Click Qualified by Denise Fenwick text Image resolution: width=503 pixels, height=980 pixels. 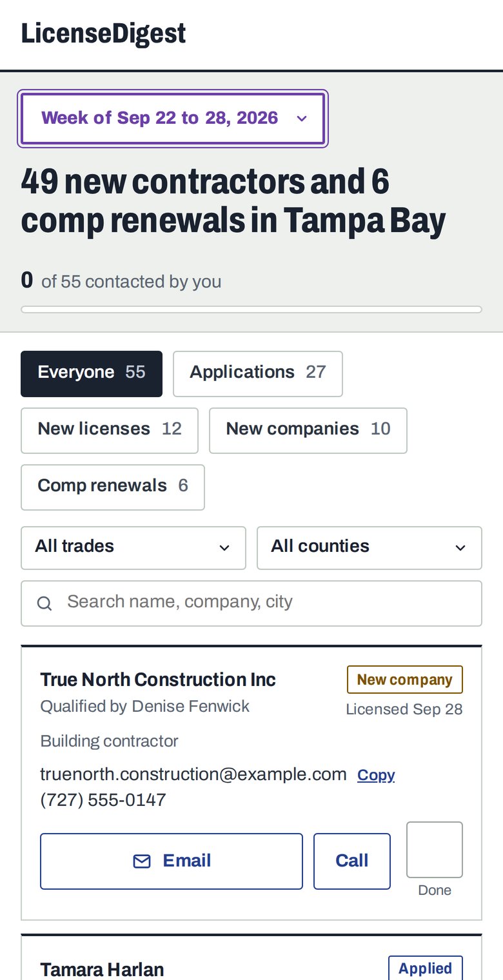[x=145, y=707]
